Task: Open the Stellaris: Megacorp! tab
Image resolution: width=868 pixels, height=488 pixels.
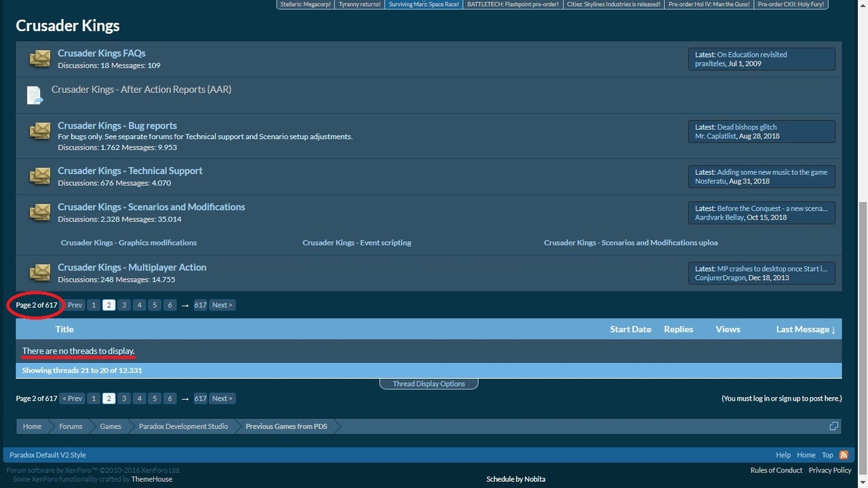Action: pyautogui.click(x=305, y=4)
